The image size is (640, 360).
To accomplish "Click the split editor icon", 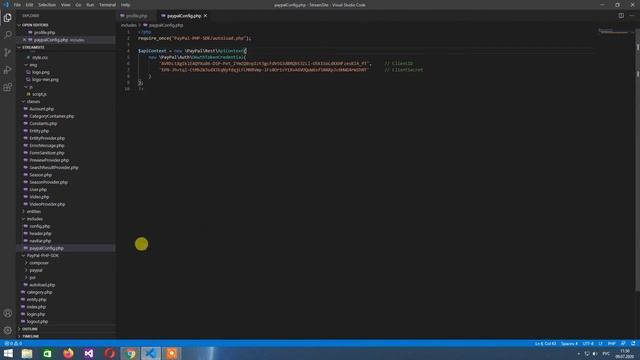I will [621, 16].
